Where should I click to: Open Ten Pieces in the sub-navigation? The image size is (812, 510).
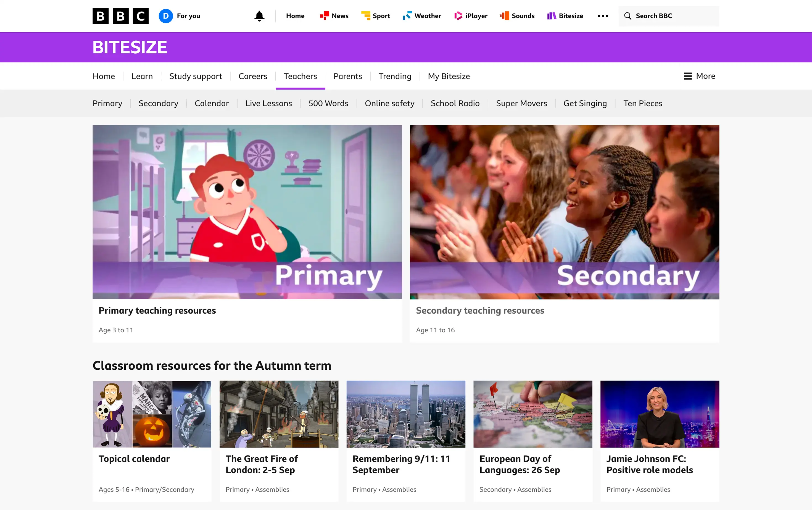point(643,103)
